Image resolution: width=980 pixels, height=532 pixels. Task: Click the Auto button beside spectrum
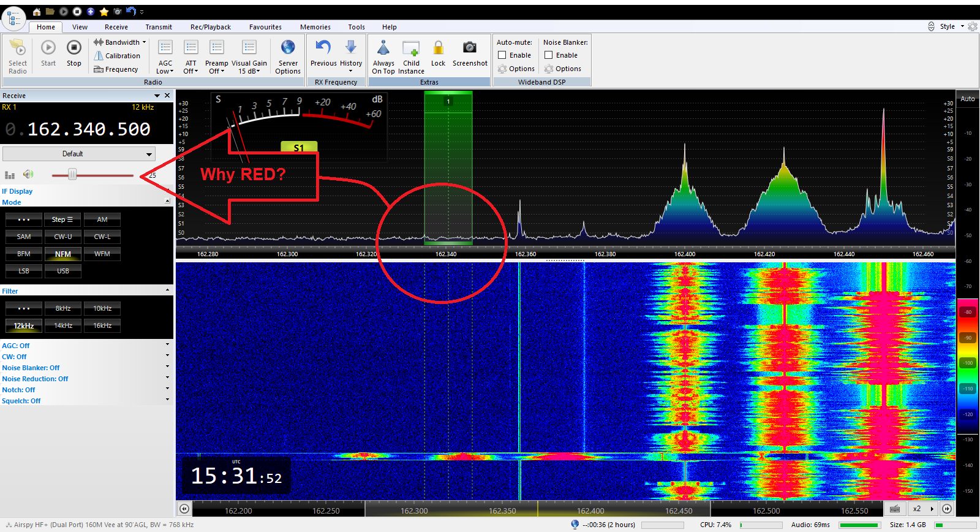pos(968,99)
